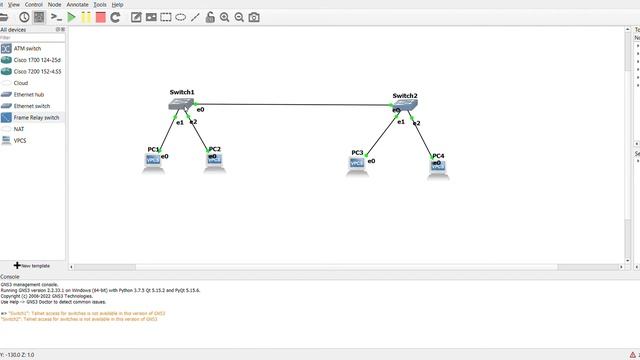
Task: Click the scroll down arrow of canvas
Action: tap(628, 260)
